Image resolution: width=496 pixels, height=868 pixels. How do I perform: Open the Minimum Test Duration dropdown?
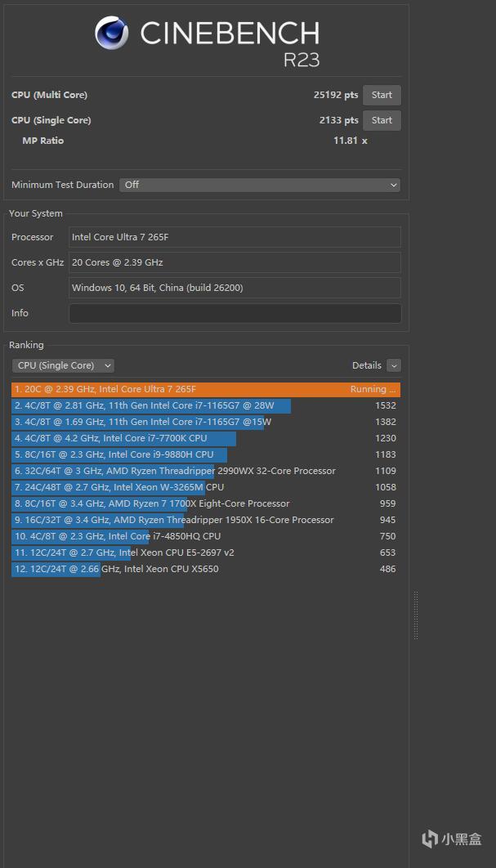point(260,185)
